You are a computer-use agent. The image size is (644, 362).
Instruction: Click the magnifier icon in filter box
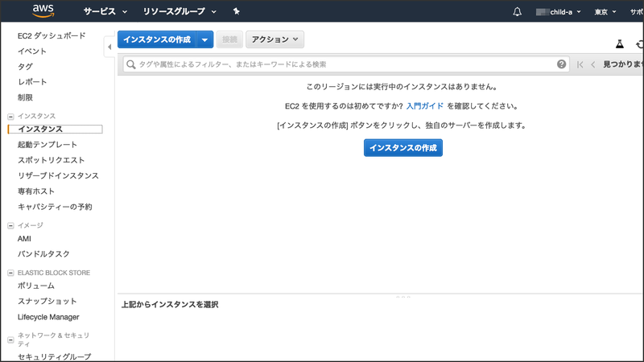pos(131,64)
